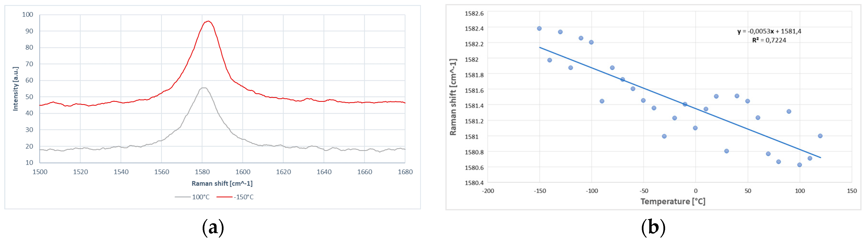Click the "150" temperature axis tick label

pos(852,191)
